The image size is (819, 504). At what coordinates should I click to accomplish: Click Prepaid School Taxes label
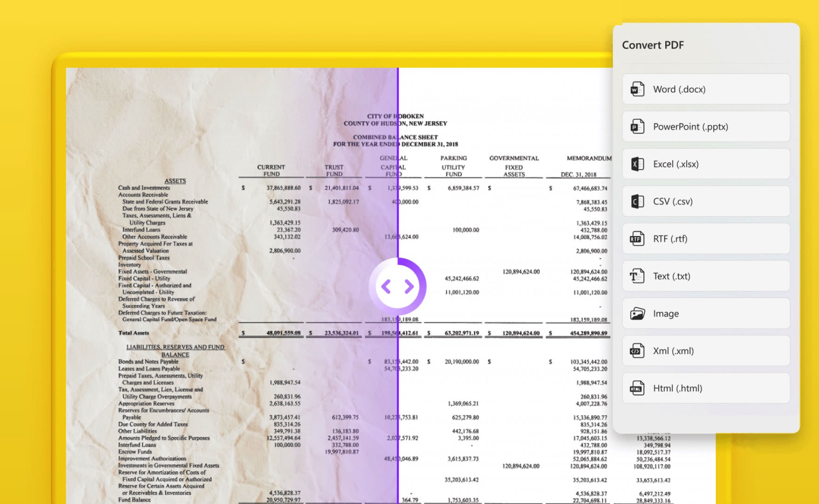click(x=144, y=258)
